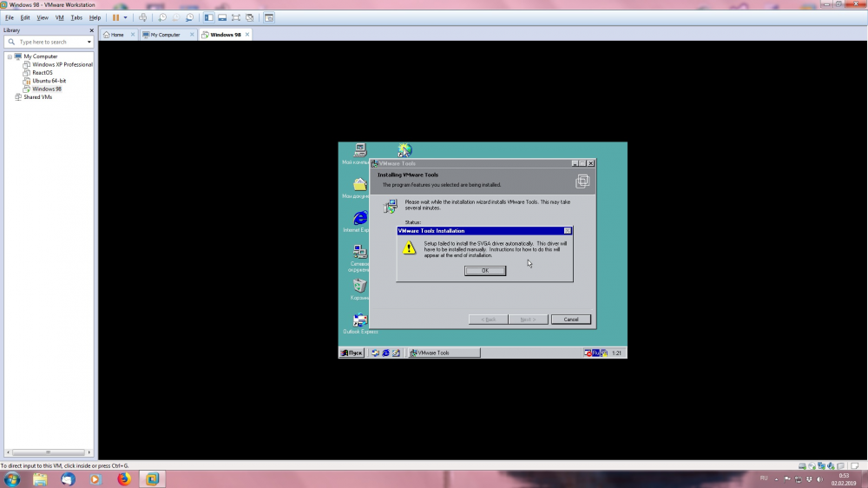
Task: Select Ubuntu 64-bit virtual machine
Action: tap(49, 81)
